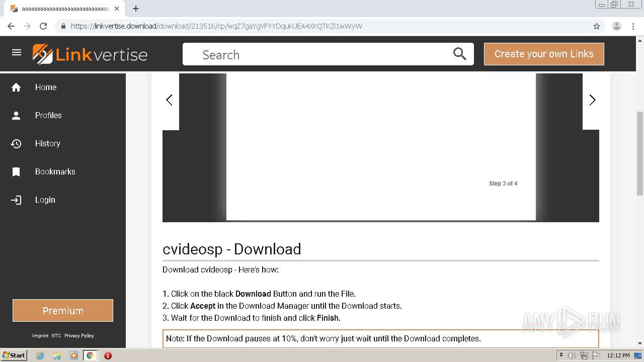
Task: Click the Login arrow icon
Action: click(16, 200)
